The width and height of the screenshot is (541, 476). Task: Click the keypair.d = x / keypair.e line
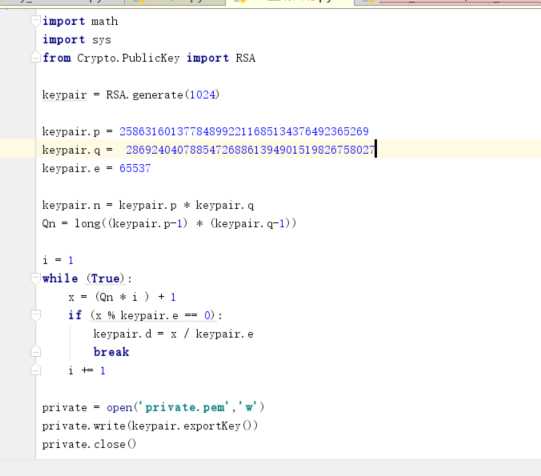(x=174, y=334)
